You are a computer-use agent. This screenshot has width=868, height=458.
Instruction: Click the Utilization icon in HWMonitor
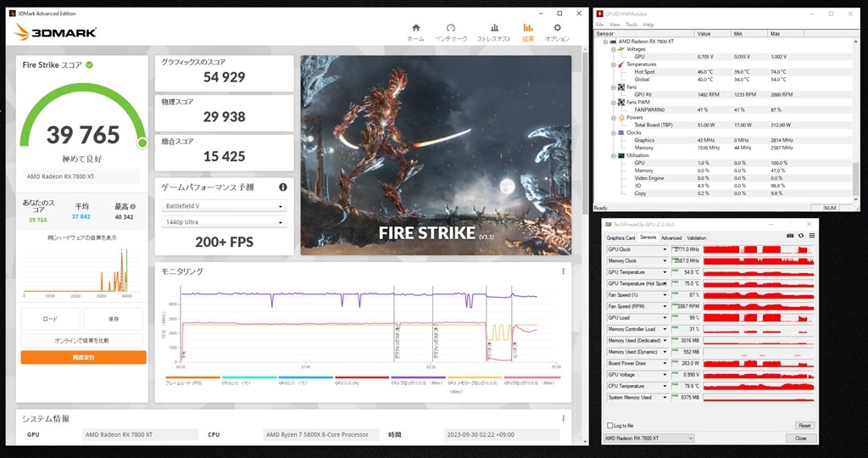coord(621,155)
